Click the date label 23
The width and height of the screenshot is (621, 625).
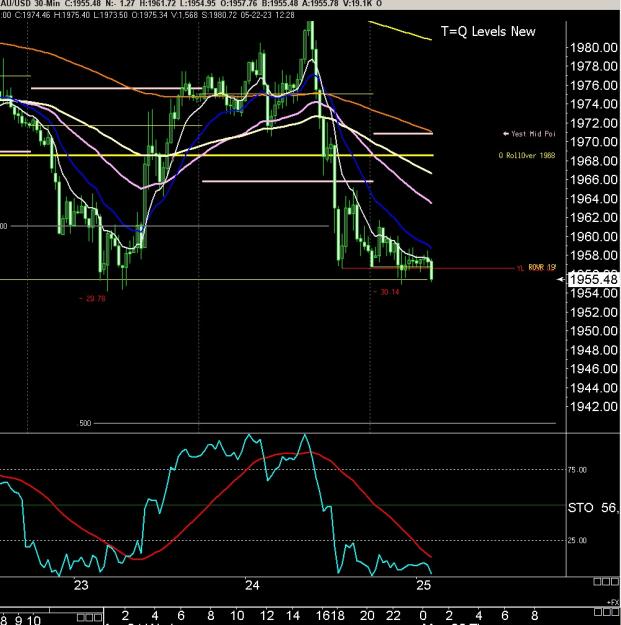[x=81, y=585]
